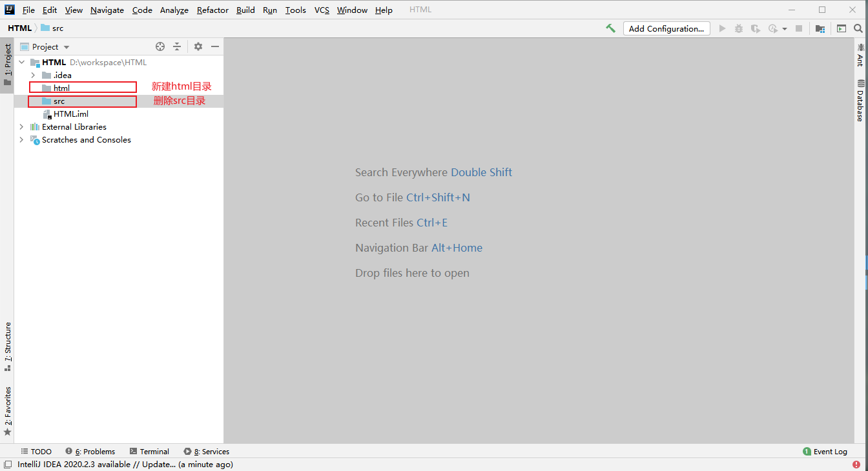The image size is (868, 471).
Task: Open the 2: Favorites side tab
Action: (7, 411)
